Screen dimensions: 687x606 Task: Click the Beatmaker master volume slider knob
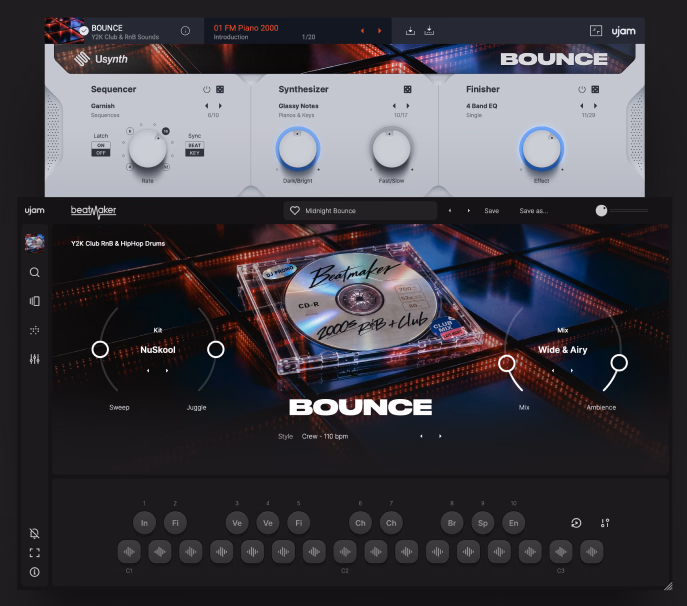(x=602, y=211)
